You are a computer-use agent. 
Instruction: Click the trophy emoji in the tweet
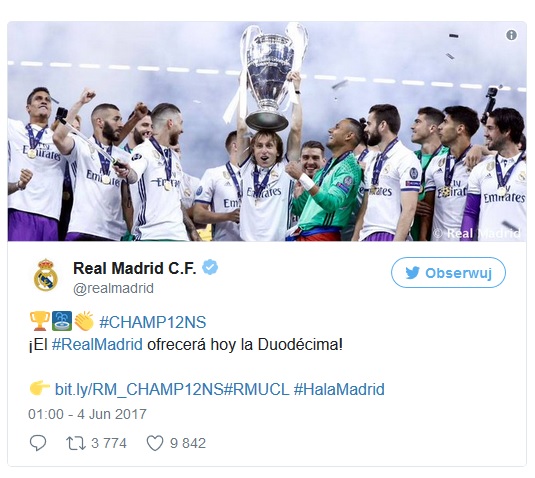[39, 321]
